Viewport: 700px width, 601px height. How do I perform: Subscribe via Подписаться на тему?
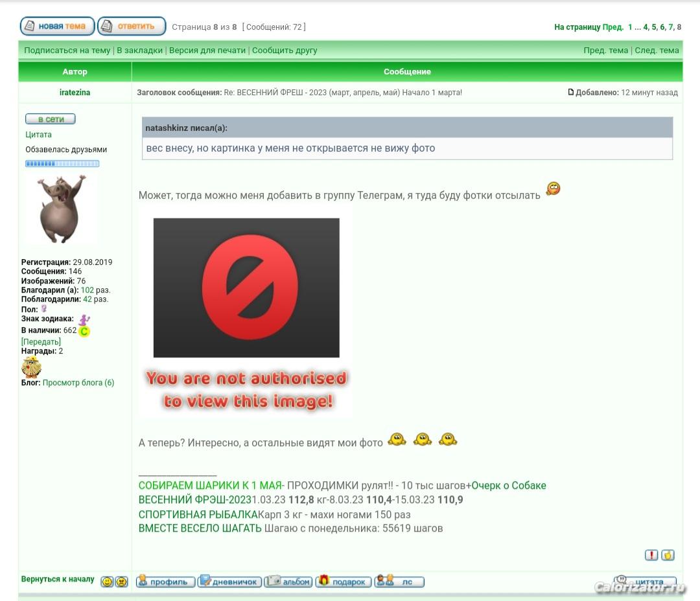tap(67, 51)
